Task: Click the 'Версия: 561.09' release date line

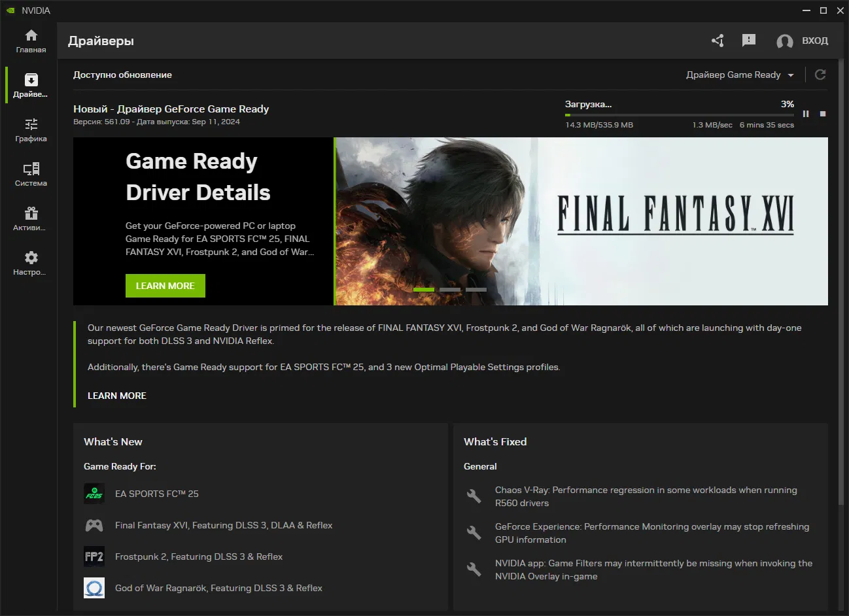Action: 156,122
